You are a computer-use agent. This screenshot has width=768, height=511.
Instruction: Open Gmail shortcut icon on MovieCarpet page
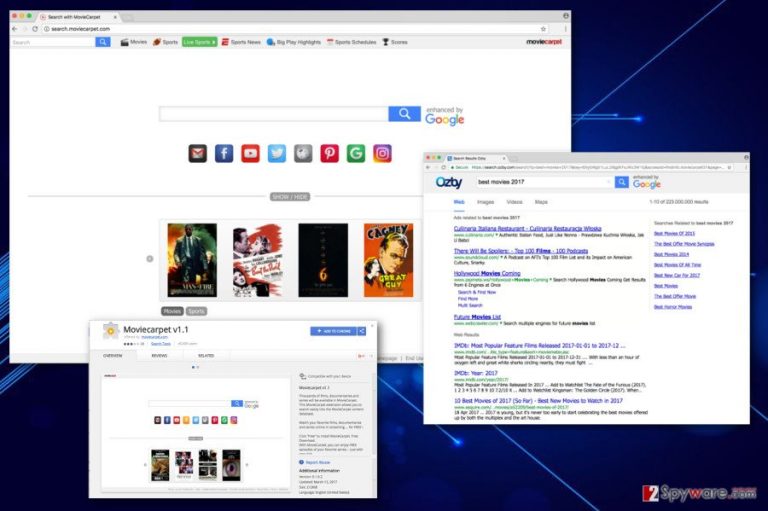tap(197, 153)
